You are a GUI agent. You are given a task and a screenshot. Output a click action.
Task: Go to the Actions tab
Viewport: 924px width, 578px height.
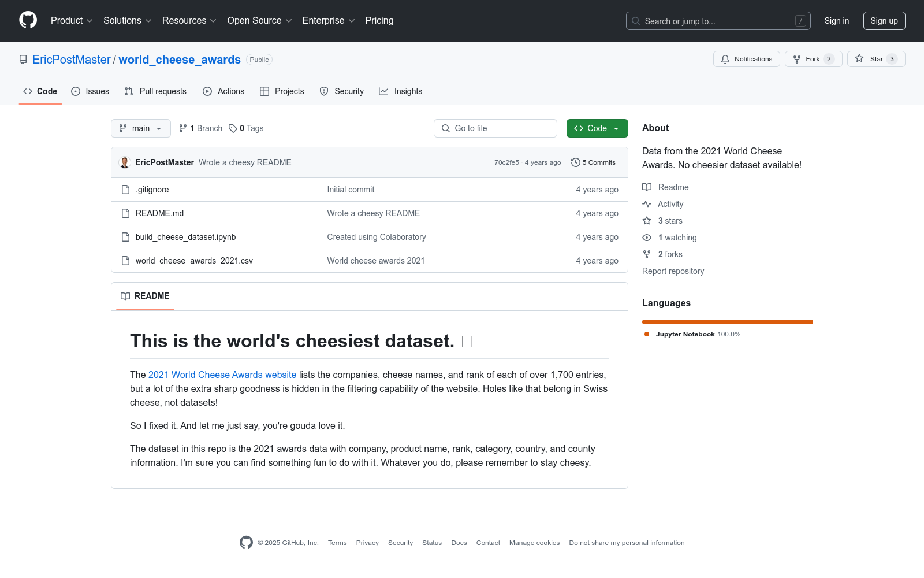pyautogui.click(x=223, y=91)
